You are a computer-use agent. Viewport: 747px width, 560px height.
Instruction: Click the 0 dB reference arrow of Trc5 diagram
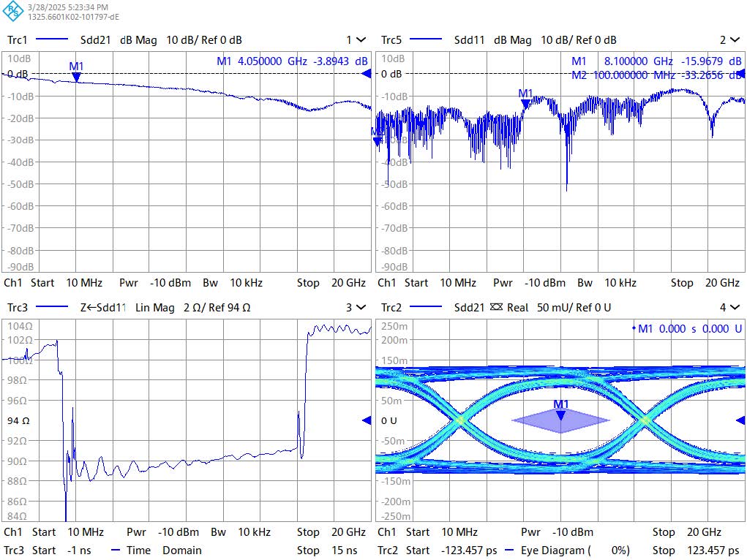coord(740,73)
